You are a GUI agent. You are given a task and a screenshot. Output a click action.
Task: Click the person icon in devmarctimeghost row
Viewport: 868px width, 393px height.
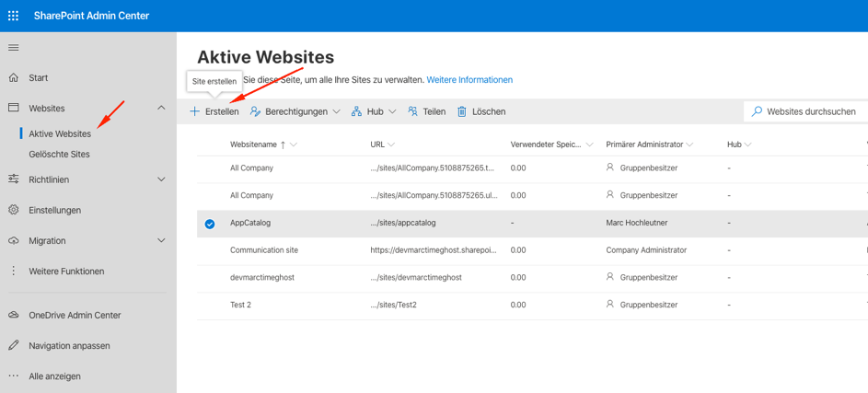pos(610,277)
